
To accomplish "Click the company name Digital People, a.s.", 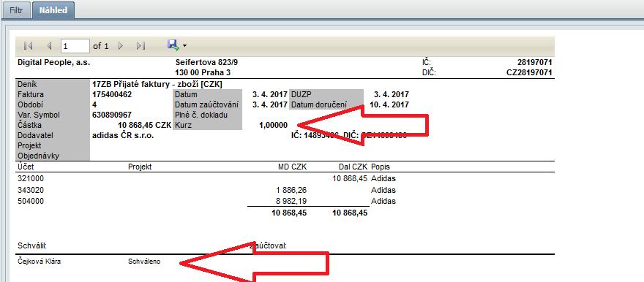I will tap(54, 63).
